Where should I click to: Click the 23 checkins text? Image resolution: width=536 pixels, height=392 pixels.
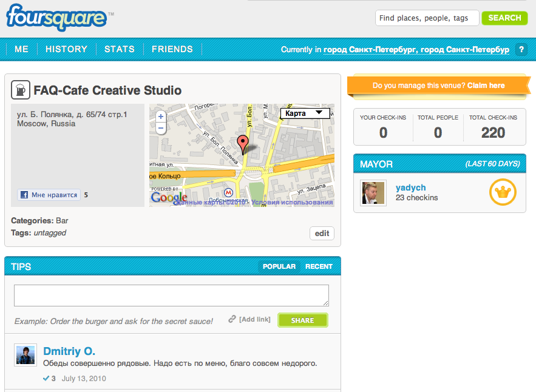416,198
